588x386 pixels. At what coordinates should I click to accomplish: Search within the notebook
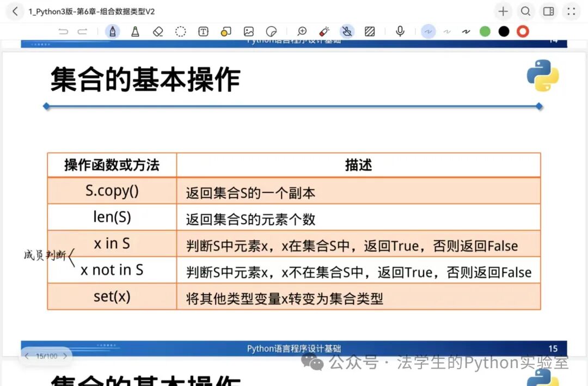tap(525, 11)
